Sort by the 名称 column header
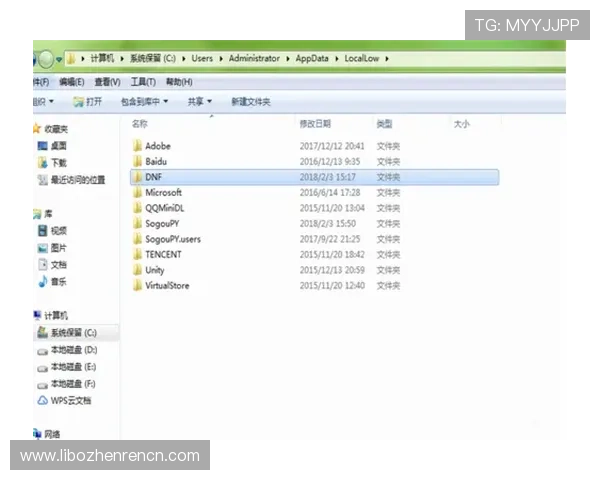Viewport: 600px width, 480px height. [139, 124]
